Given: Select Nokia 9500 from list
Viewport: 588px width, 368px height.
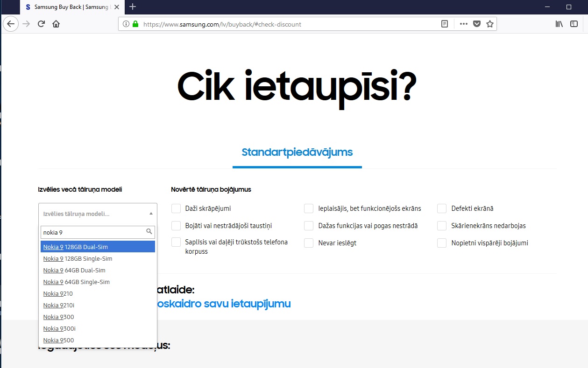Looking at the screenshot, I should pos(98,340).
